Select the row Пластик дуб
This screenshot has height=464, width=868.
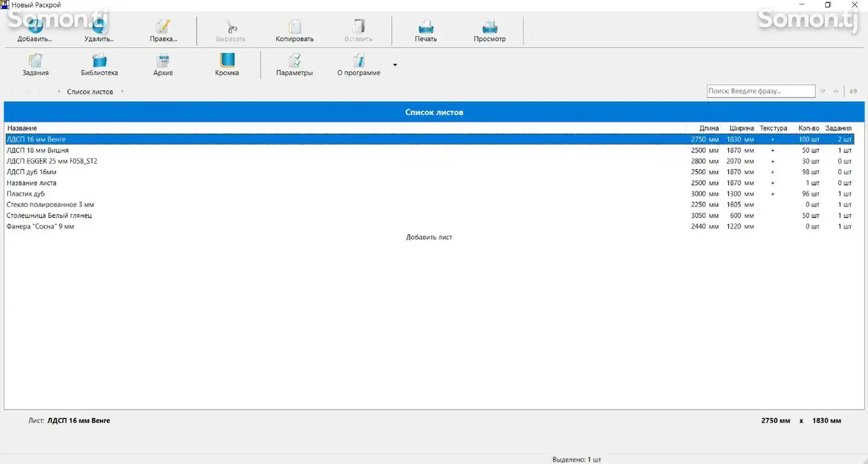tap(430, 194)
